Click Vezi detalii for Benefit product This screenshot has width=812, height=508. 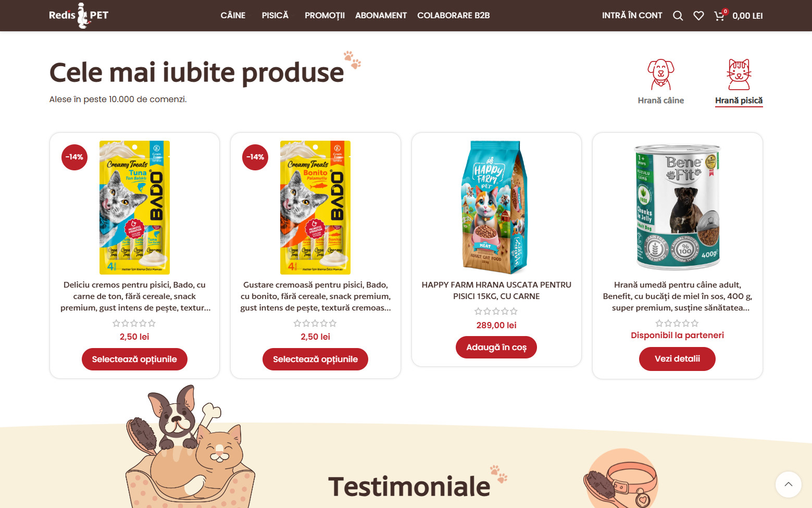coord(677,359)
